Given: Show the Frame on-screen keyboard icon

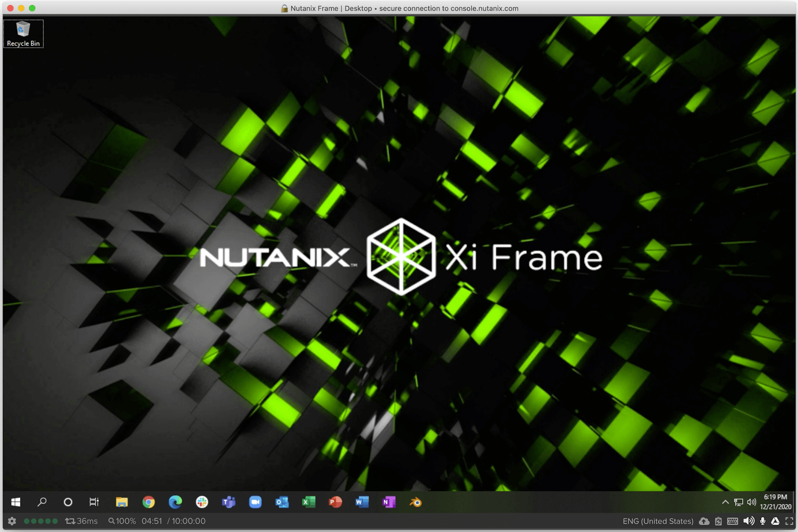Looking at the screenshot, I should click(733, 521).
